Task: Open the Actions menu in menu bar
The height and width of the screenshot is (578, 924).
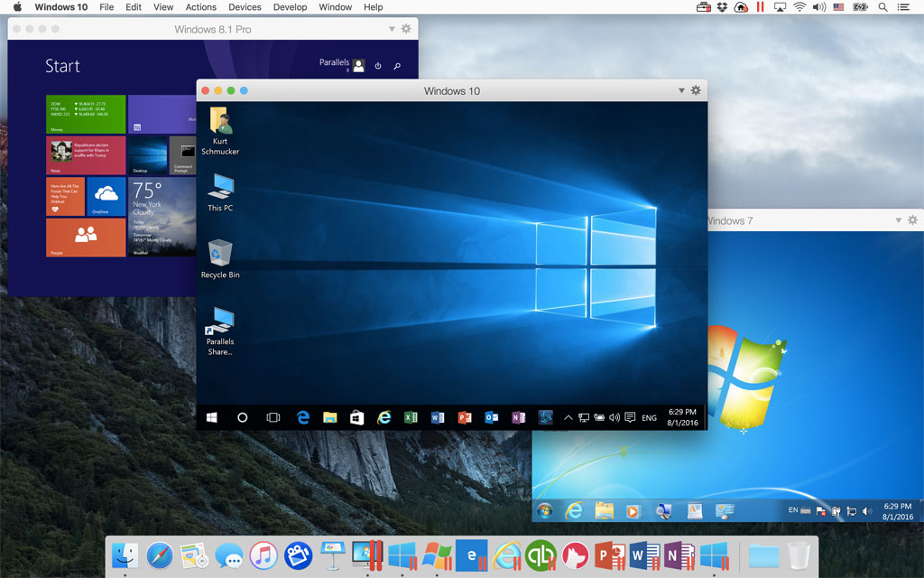Action: point(200,7)
